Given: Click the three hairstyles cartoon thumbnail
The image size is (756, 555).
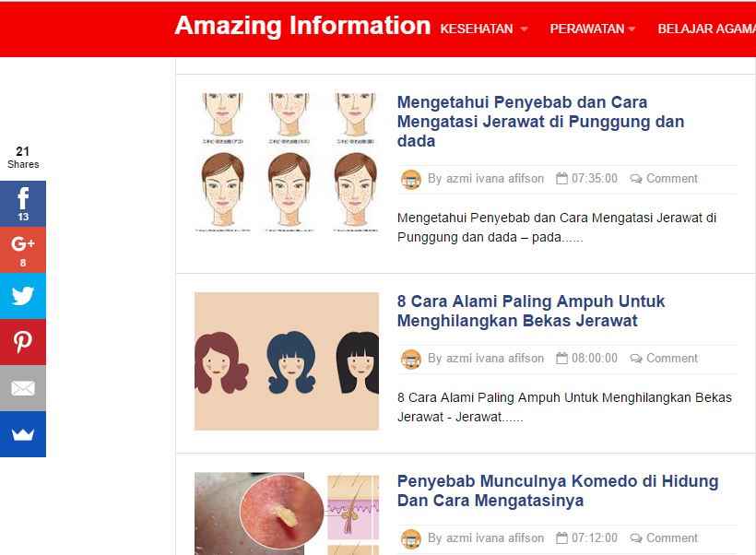Looking at the screenshot, I should click(287, 361).
